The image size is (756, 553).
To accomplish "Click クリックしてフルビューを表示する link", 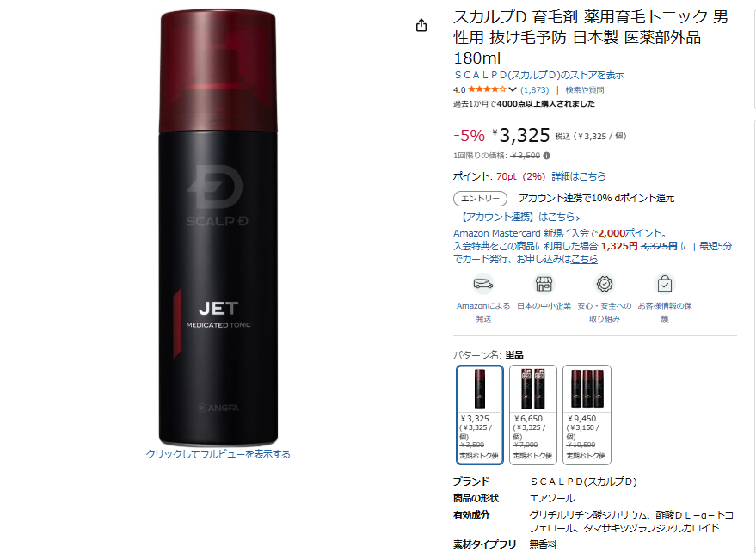I will [x=218, y=454].
